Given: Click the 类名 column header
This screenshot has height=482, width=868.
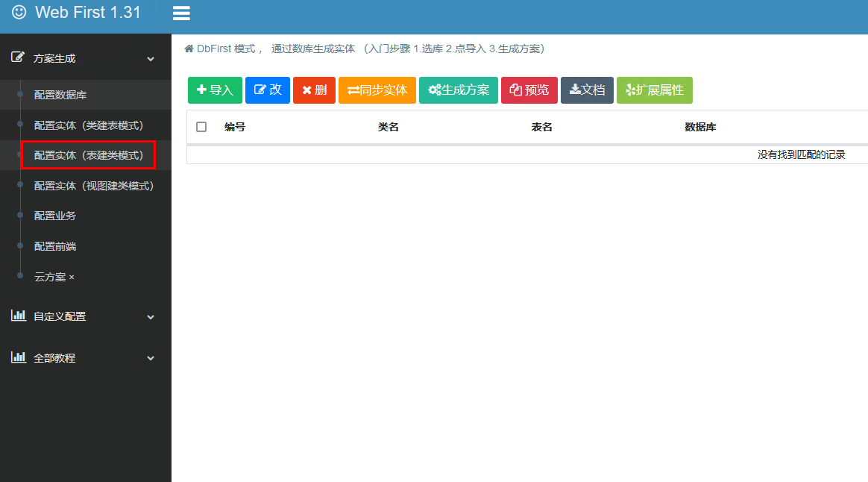Looking at the screenshot, I should click(388, 127).
